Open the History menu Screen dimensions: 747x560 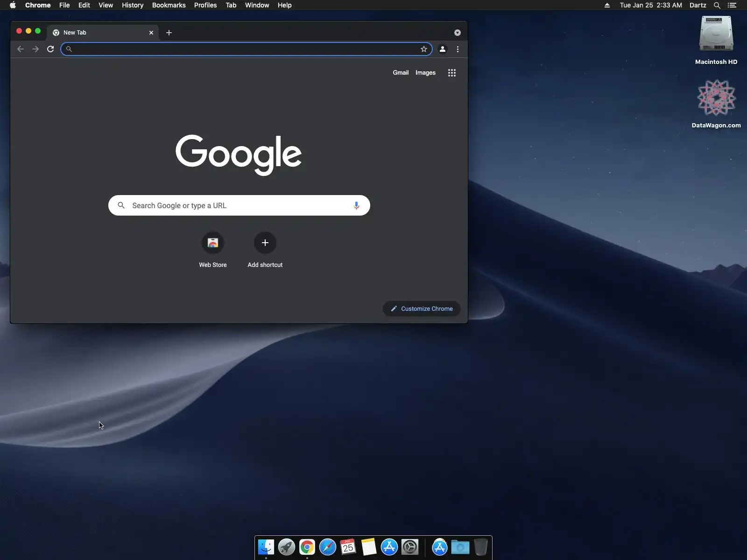(x=133, y=5)
